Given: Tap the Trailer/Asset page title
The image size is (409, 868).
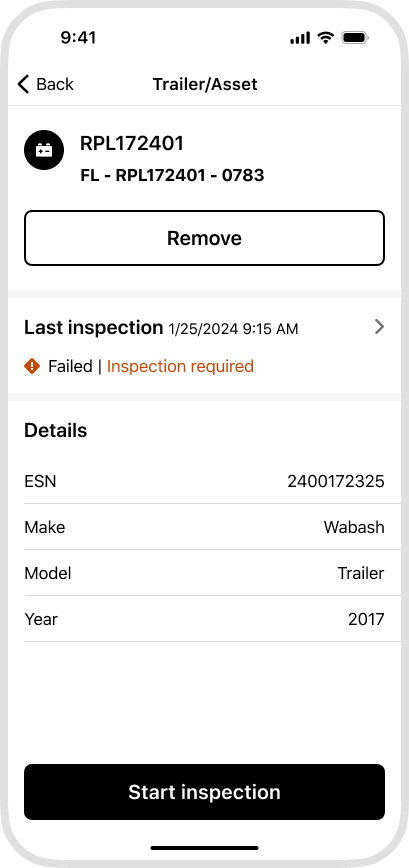Looking at the screenshot, I should [x=205, y=84].
